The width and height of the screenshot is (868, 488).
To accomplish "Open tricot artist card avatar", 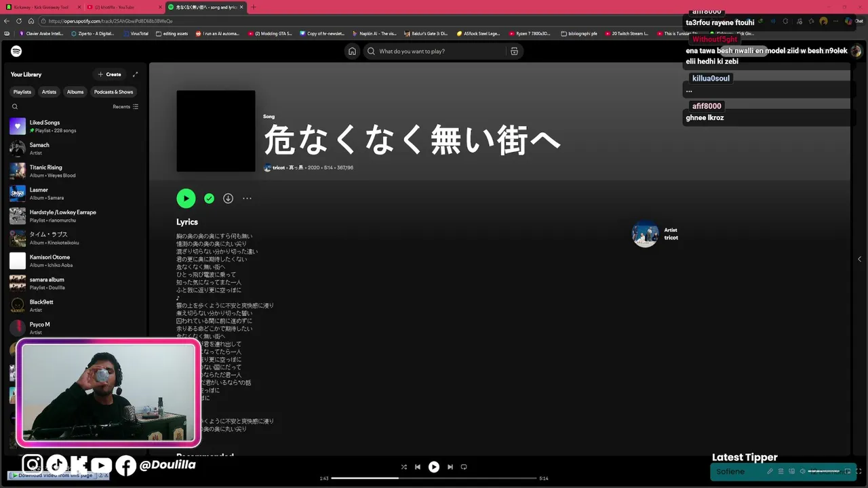I will click(645, 234).
